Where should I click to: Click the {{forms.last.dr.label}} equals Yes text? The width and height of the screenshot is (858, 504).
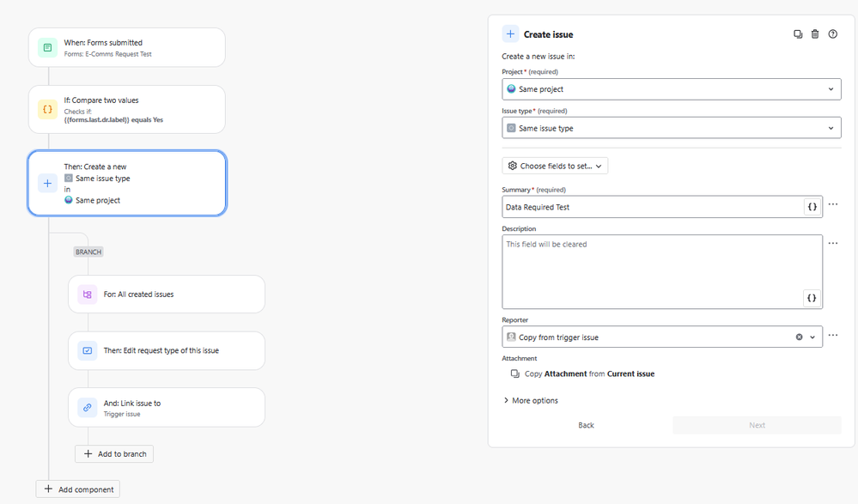point(113,120)
